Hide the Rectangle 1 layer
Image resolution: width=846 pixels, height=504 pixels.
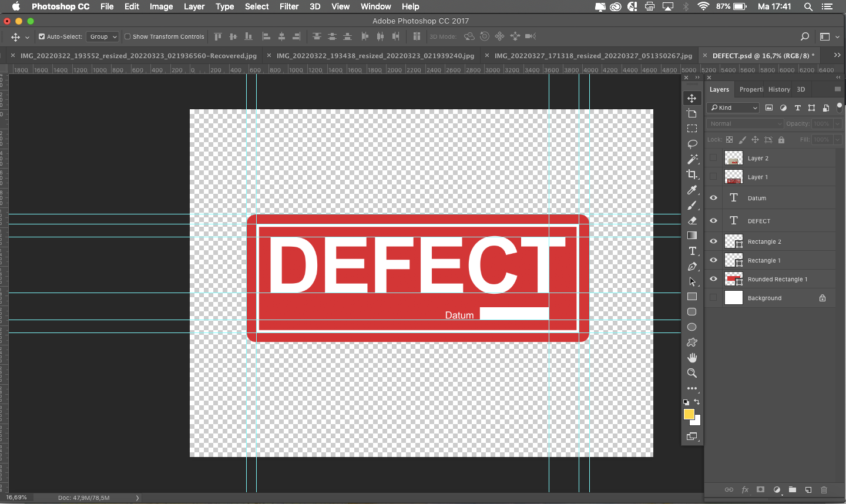pyautogui.click(x=713, y=260)
